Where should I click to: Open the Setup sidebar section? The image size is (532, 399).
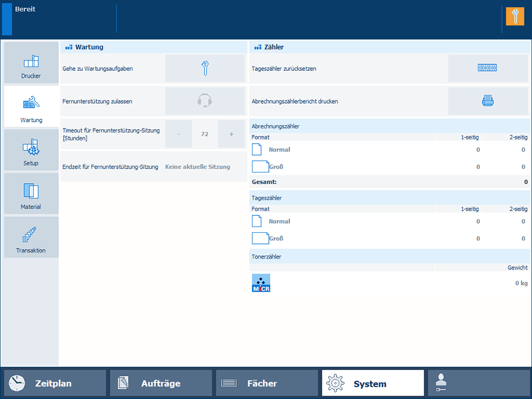(31, 150)
